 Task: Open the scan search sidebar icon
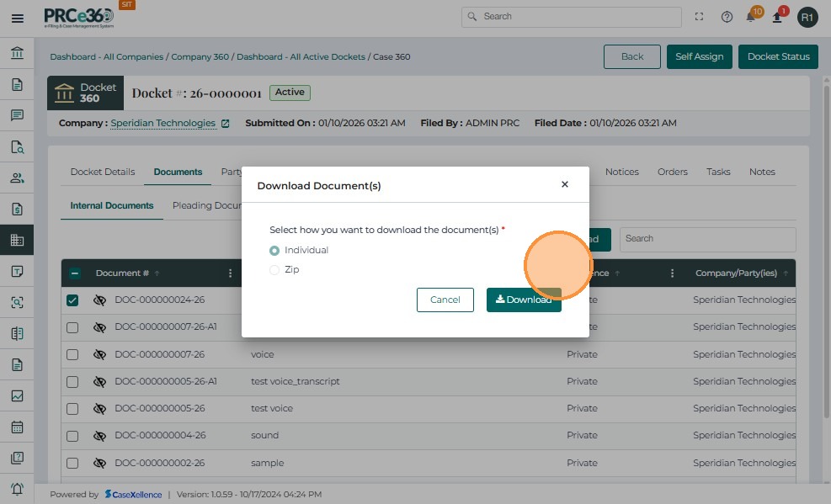17,302
